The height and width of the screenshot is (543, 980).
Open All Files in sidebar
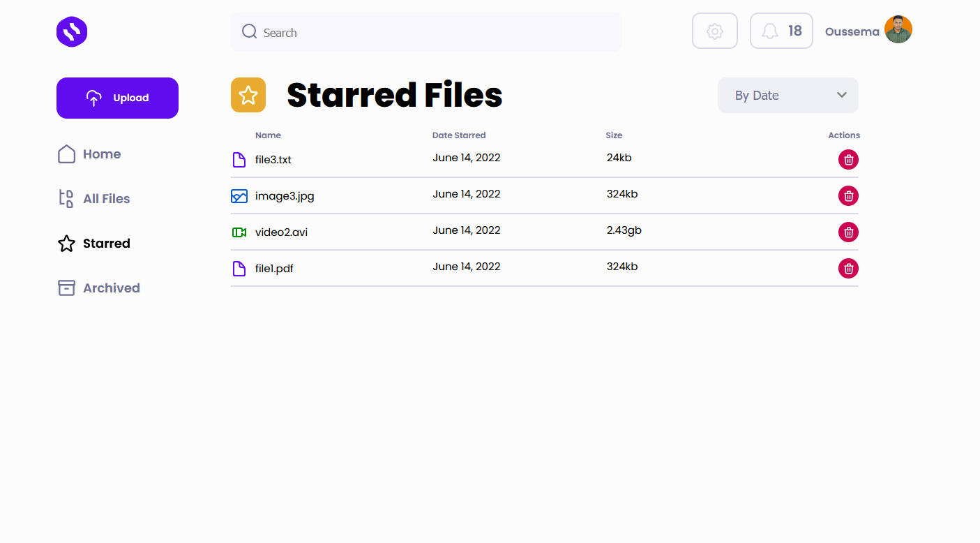coord(93,199)
